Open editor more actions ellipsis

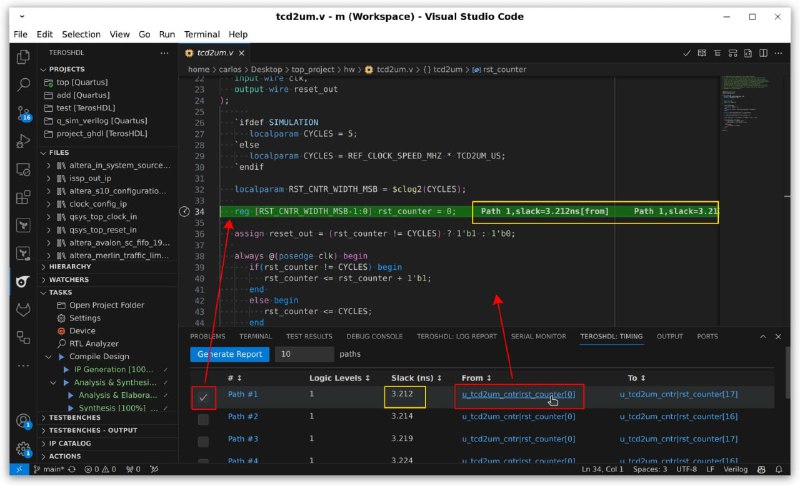(x=778, y=53)
